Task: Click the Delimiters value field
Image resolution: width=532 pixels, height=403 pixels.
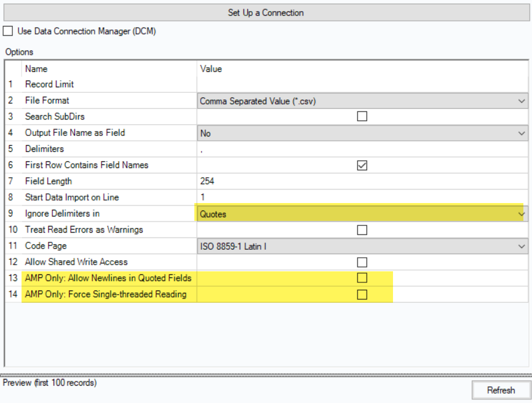Action: pos(362,149)
